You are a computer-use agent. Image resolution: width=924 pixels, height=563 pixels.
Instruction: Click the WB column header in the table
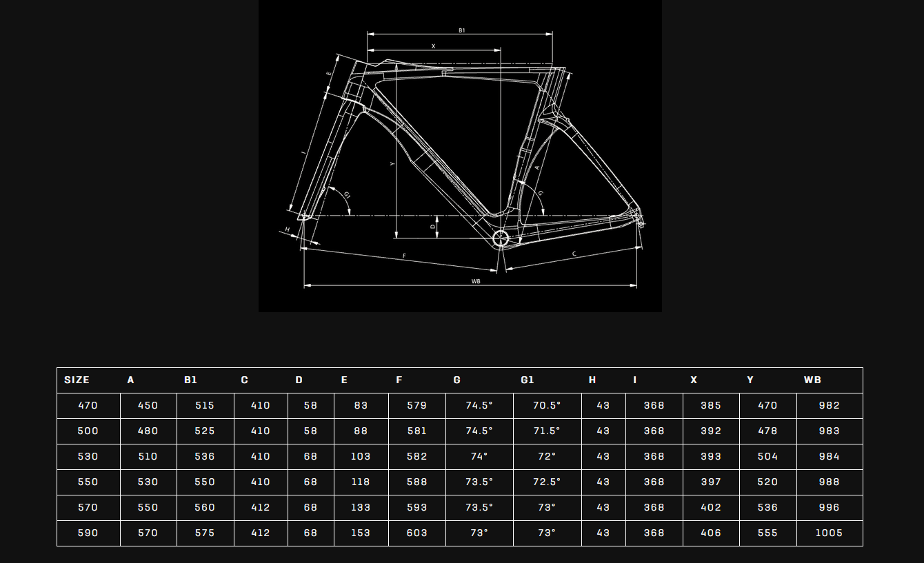pyautogui.click(x=812, y=380)
